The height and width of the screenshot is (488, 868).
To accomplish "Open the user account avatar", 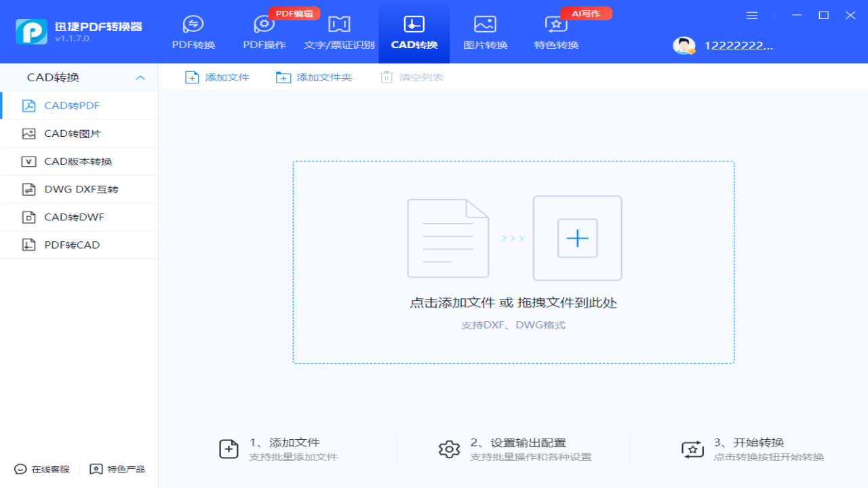I will tap(684, 46).
